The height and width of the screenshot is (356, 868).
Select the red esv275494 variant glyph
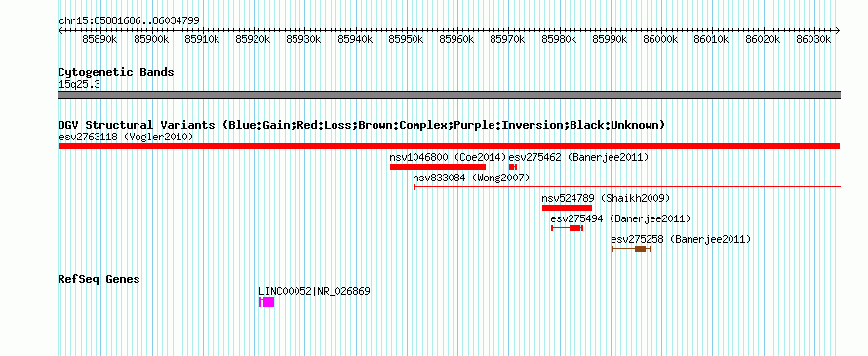coord(567,228)
